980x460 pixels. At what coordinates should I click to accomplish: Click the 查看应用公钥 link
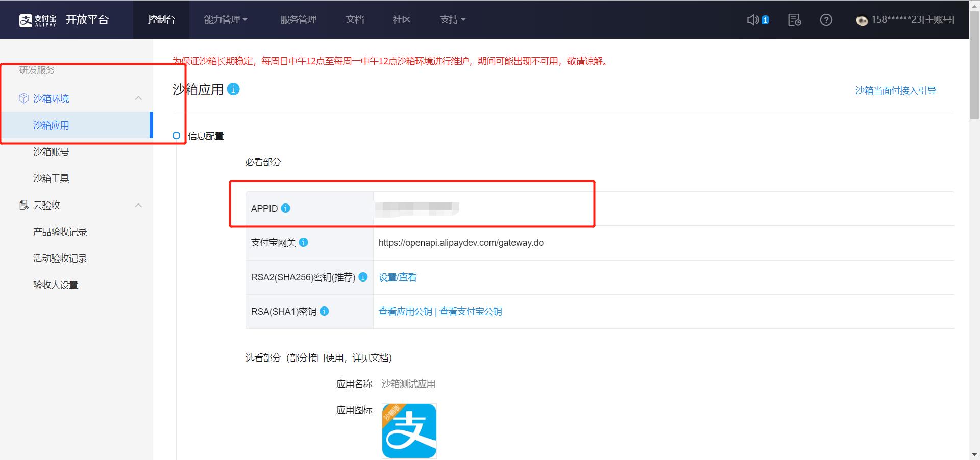(x=405, y=311)
